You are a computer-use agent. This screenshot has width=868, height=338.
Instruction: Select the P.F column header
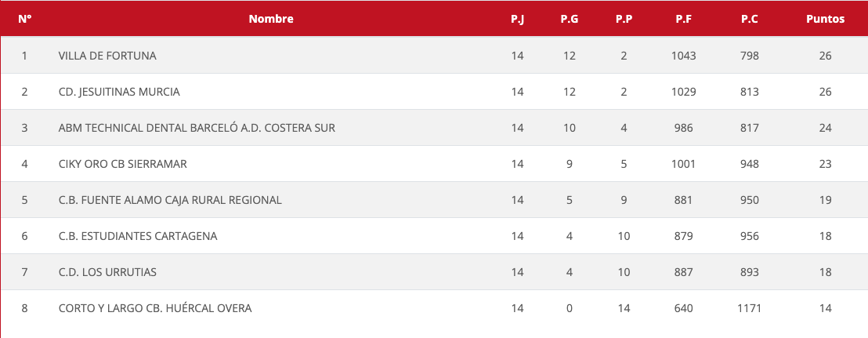pyautogui.click(x=683, y=19)
